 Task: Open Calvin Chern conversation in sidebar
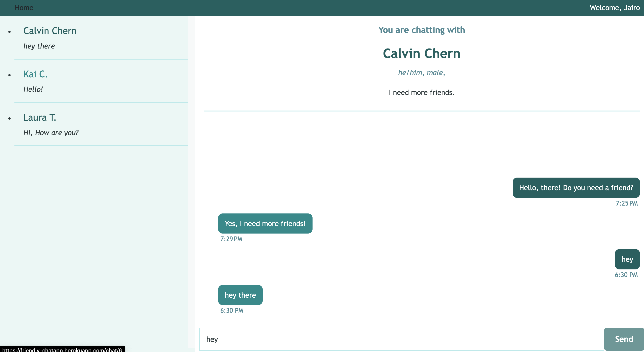tap(50, 31)
